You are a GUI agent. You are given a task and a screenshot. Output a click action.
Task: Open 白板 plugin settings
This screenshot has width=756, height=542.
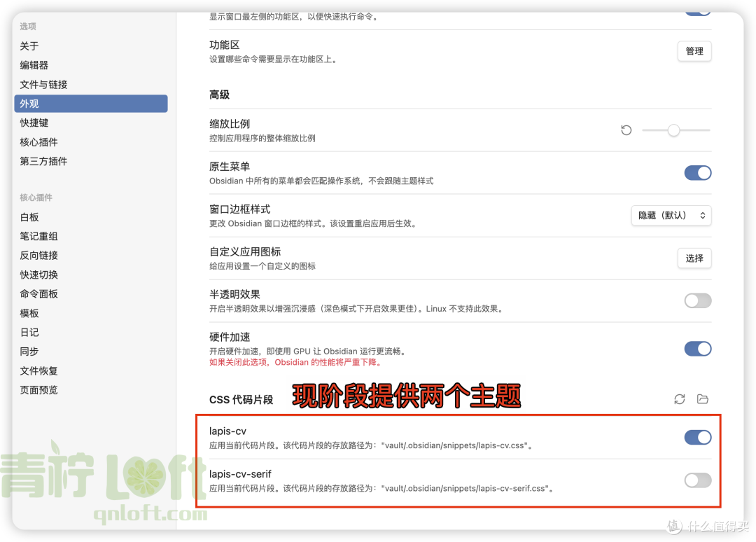coord(91,217)
